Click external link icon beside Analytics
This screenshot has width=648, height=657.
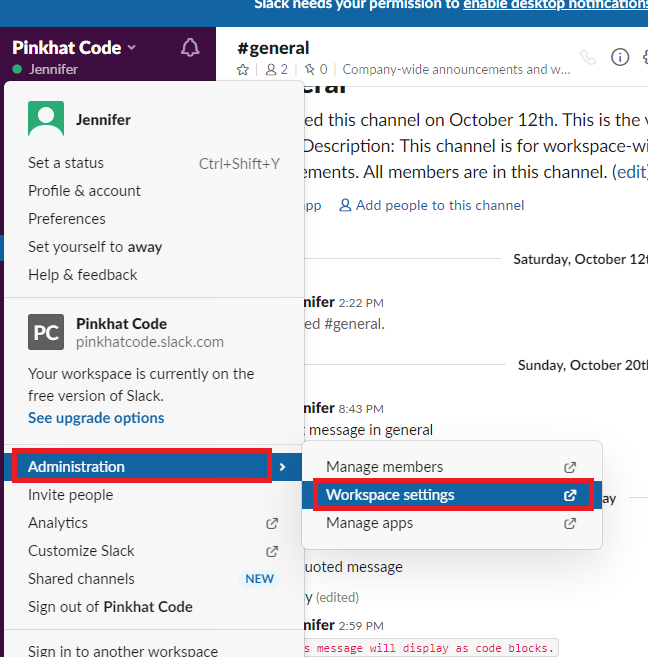[x=272, y=523]
